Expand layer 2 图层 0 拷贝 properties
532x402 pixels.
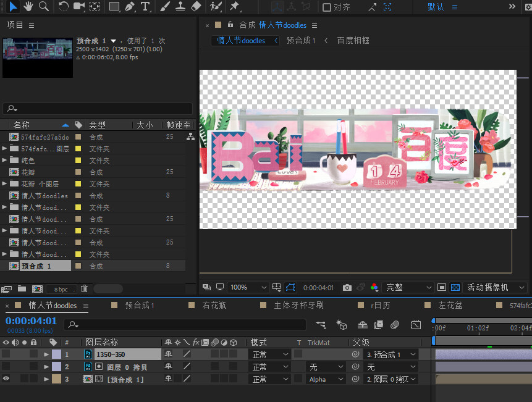(46, 367)
